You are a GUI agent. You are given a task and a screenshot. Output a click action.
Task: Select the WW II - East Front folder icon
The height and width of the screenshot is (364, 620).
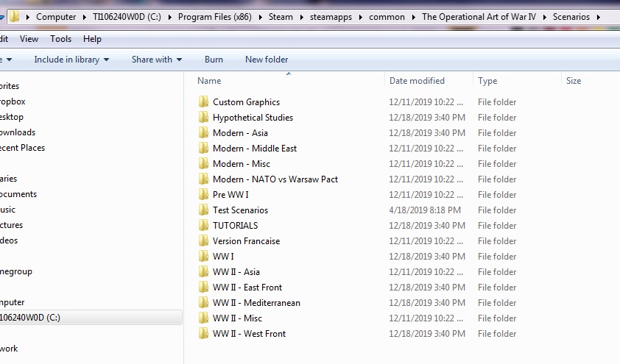(x=203, y=287)
